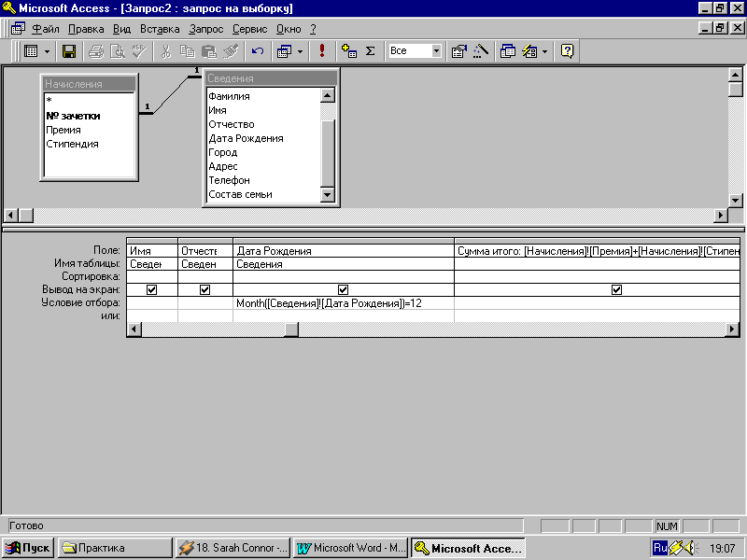Viewport: 747px width, 560px height.
Task: Uncheck display checkbox for Отчество column
Action: point(204,289)
